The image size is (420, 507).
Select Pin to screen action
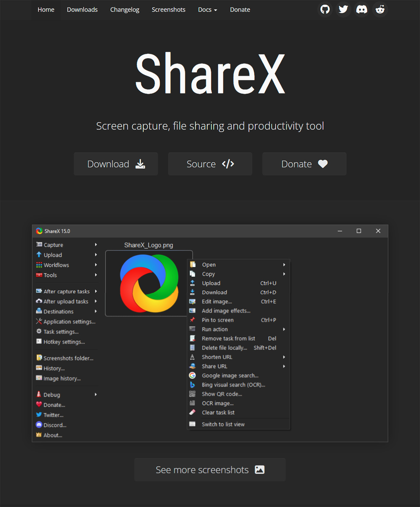coord(217,320)
